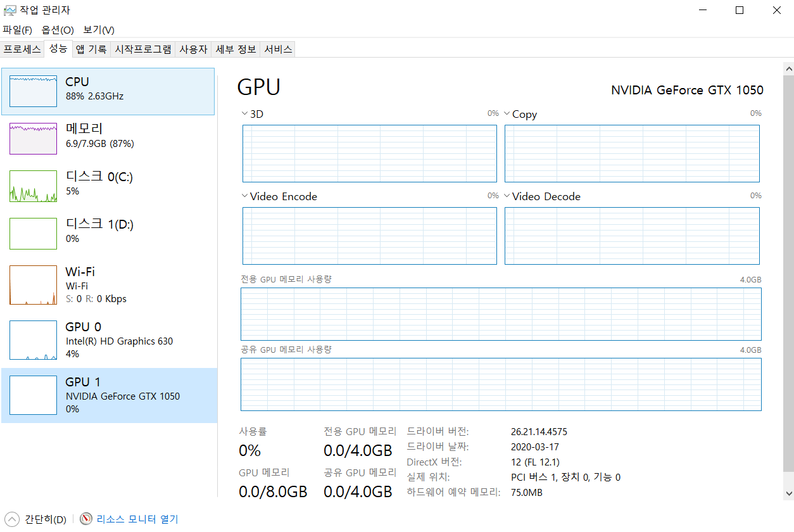This screenshot has height=532, width=794.
Task: Click the vertical scrollbar thumb
Action: pos(788,274)
